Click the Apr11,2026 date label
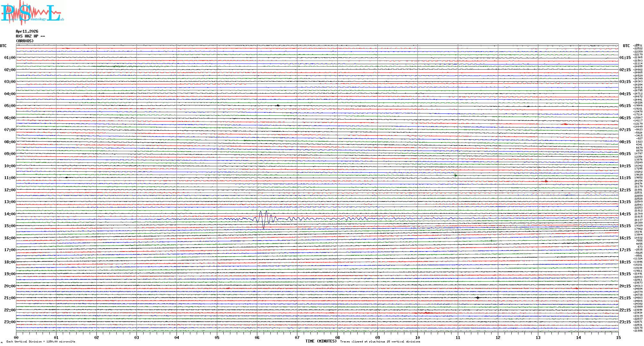Screen dimensions: 644x346 (x=27, y=31)
